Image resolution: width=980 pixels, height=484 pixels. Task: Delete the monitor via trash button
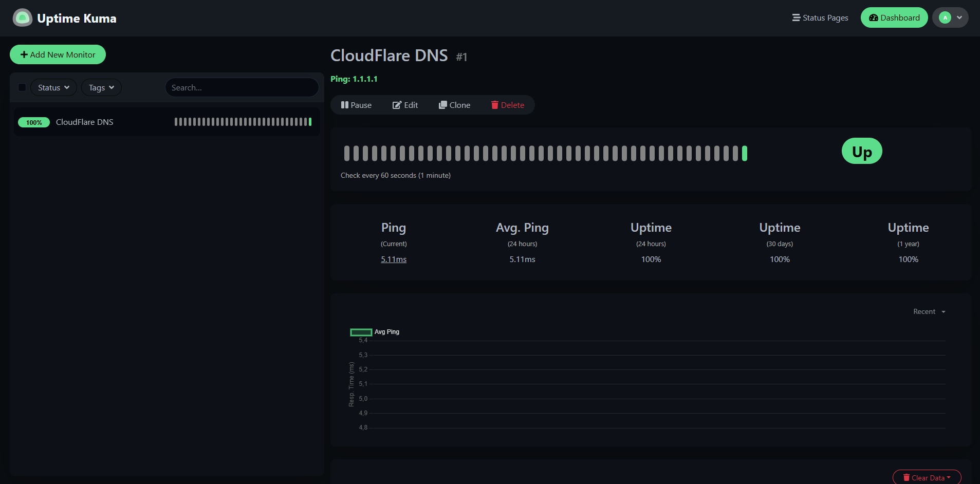point(508,105)
